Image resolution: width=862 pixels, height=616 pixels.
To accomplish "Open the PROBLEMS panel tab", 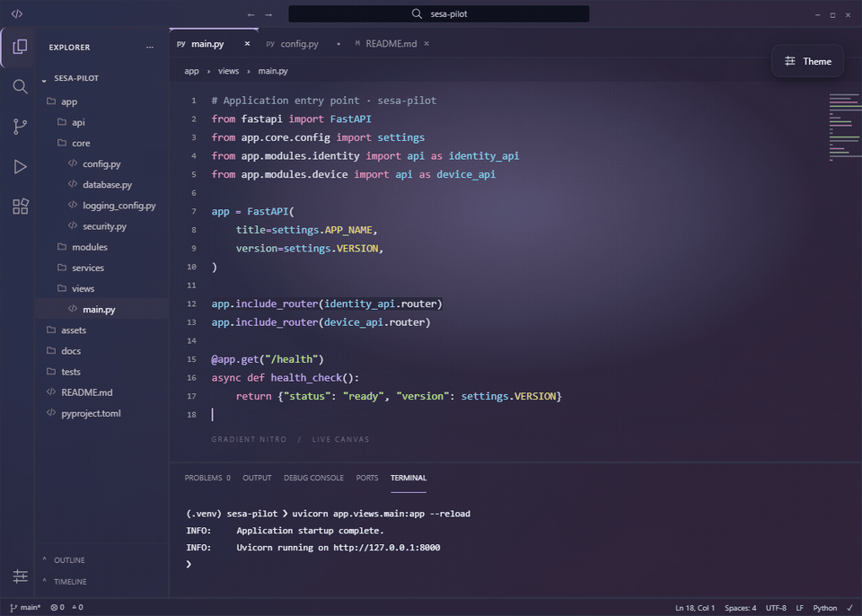I will tap(207, 478).
